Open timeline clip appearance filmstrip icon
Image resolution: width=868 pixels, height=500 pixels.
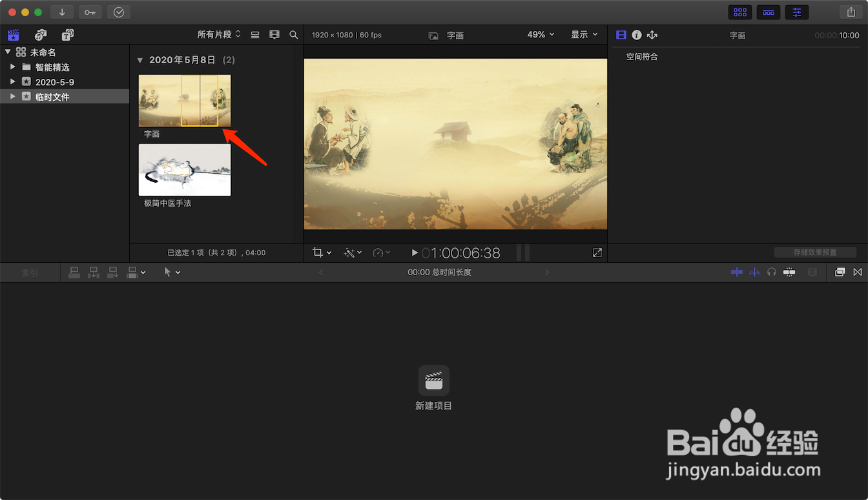click(x=812, y=273)
